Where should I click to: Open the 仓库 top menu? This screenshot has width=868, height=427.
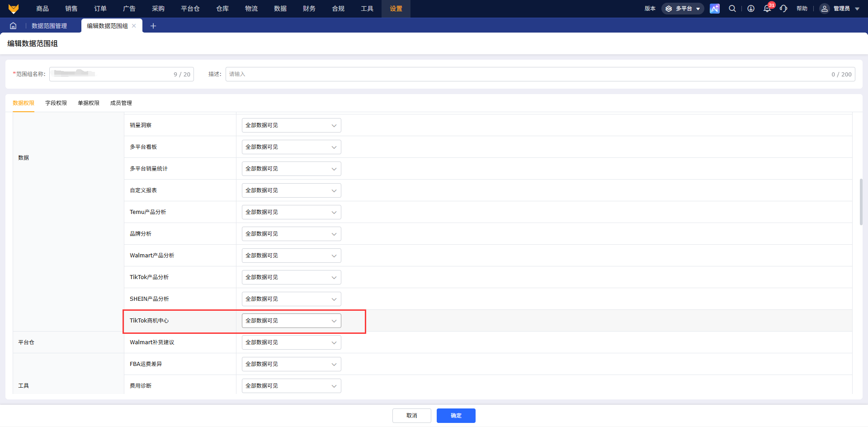222,9
